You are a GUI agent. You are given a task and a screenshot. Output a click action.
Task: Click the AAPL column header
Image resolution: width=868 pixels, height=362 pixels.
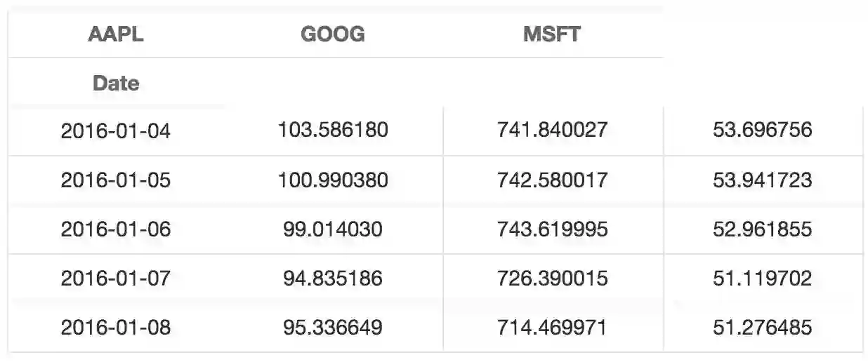pos(116,34)
